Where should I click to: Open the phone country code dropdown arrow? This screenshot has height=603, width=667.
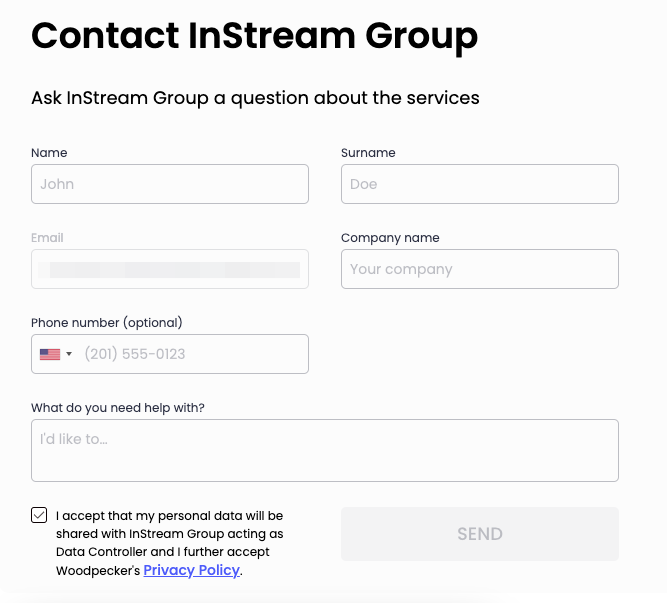(x=69, y=354)
